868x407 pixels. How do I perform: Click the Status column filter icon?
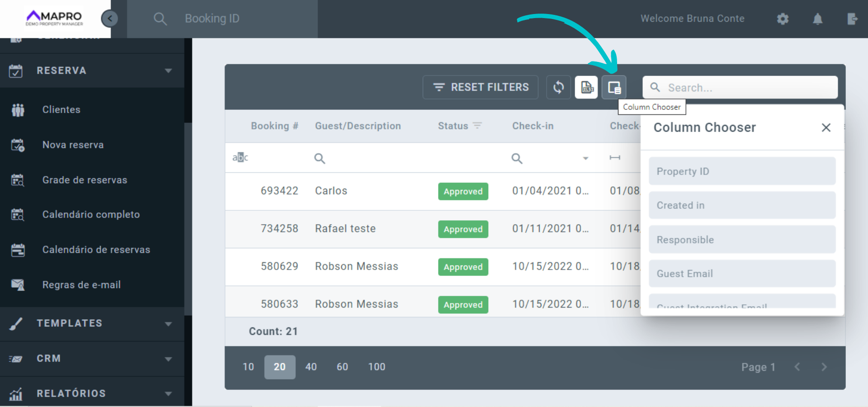477,126
